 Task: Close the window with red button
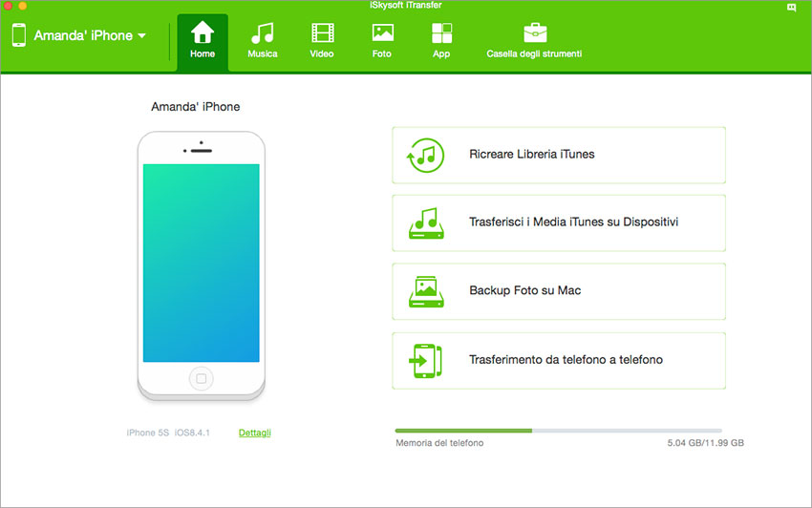pos(9,6)
